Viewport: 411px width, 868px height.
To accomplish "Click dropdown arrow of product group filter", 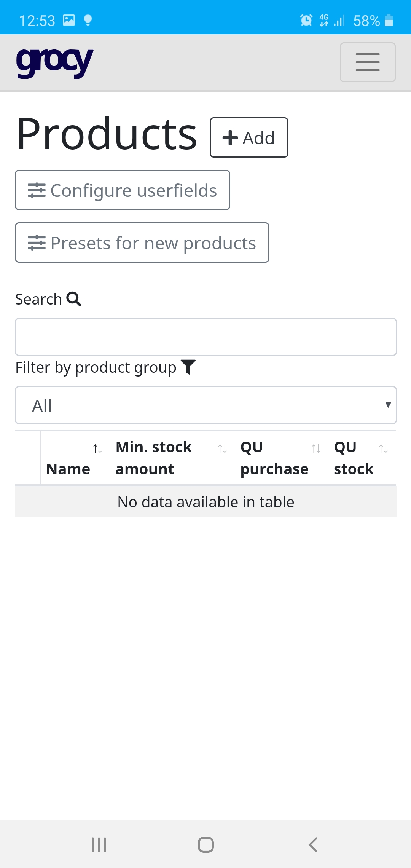I will [x=388, y=405].
